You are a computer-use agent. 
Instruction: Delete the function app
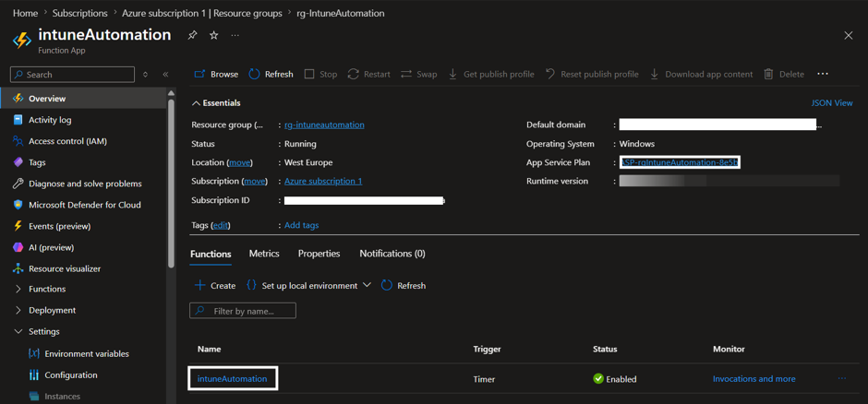click(x=784, y=74)
